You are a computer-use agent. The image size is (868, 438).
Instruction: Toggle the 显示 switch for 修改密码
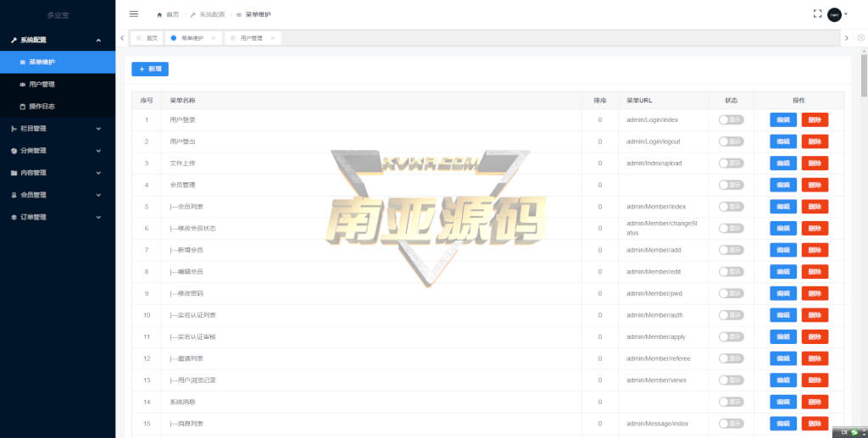[731, 293]
